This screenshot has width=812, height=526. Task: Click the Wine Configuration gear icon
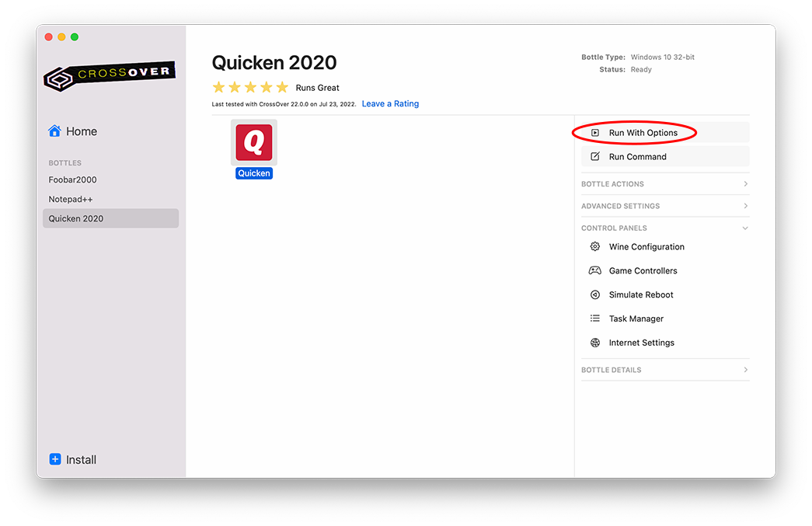click(x=595, y=247)
